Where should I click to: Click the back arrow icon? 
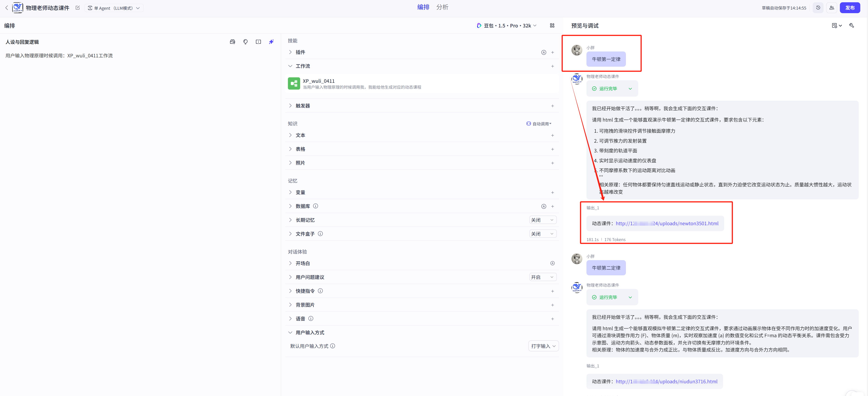coord(6,8)
